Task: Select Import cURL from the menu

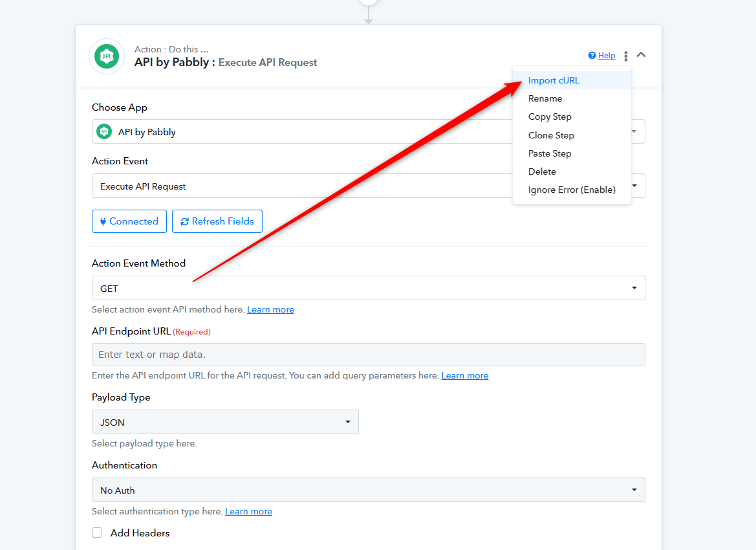Action: (x=572, y=81)
